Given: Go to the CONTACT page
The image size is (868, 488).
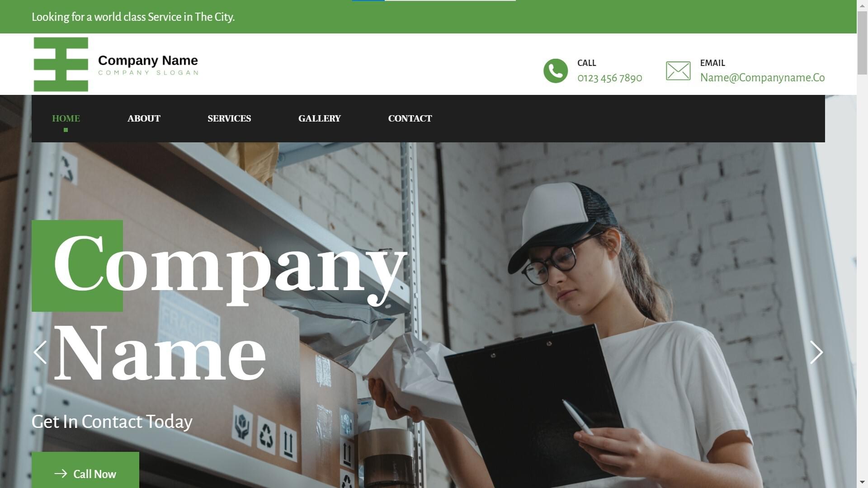Looking at the screenshot, I should point(410,118).
